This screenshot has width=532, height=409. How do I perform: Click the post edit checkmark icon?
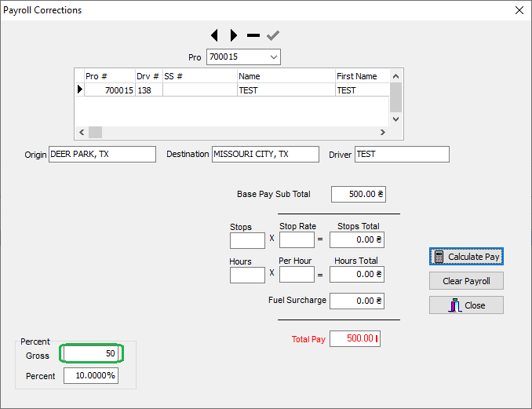click(x=272, y=35)
